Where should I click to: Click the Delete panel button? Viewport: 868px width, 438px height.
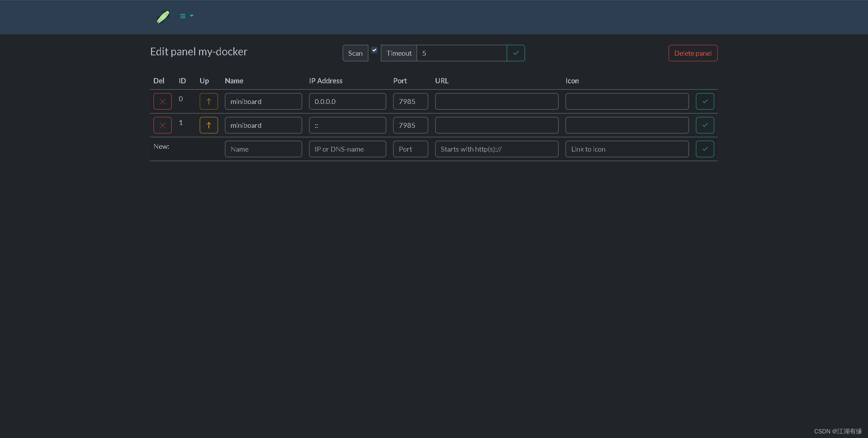click(x=692, y=53)
